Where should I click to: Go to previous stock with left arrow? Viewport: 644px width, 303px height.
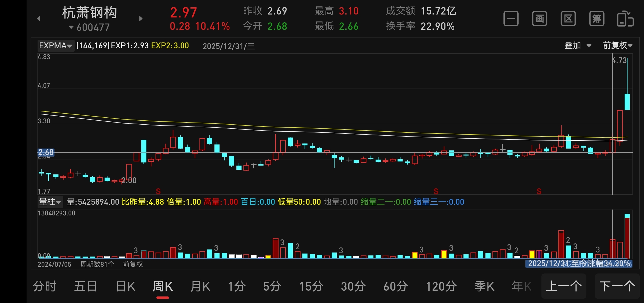39,19
